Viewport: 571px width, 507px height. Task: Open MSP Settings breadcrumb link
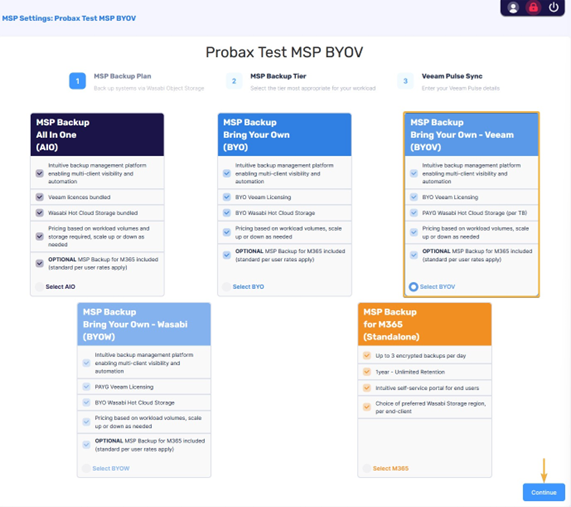click(69, 18)
